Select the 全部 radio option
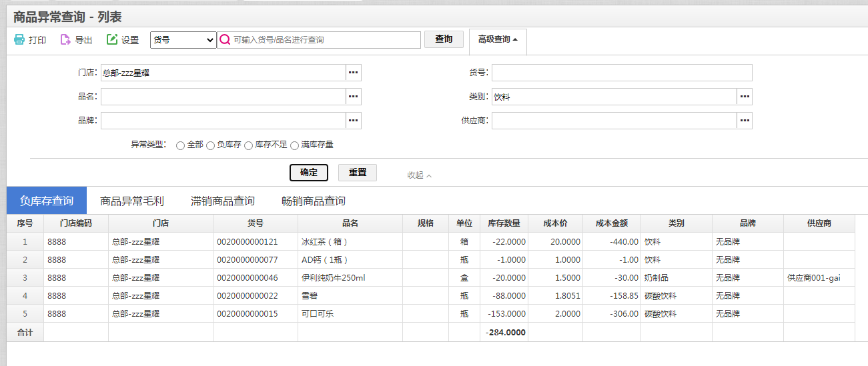This screenshot has height=366, width=868. coord(180,145)
